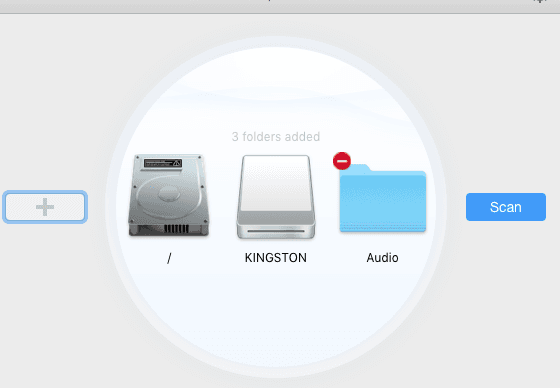Click the "/" root volume label
The image size is (560, 388).
(x=169, y=258)
